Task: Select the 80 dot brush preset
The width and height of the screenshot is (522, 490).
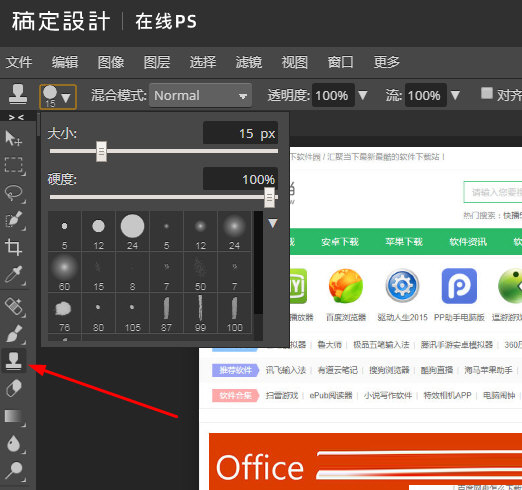Action: (x=98, y=313)
